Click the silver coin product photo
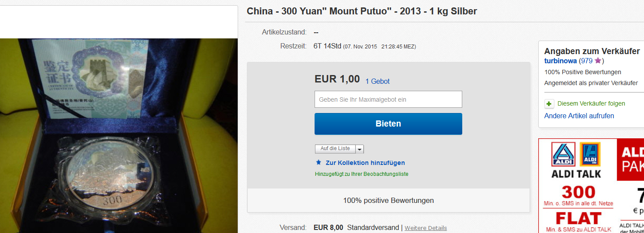644x233 pixels. pos(119,136)
